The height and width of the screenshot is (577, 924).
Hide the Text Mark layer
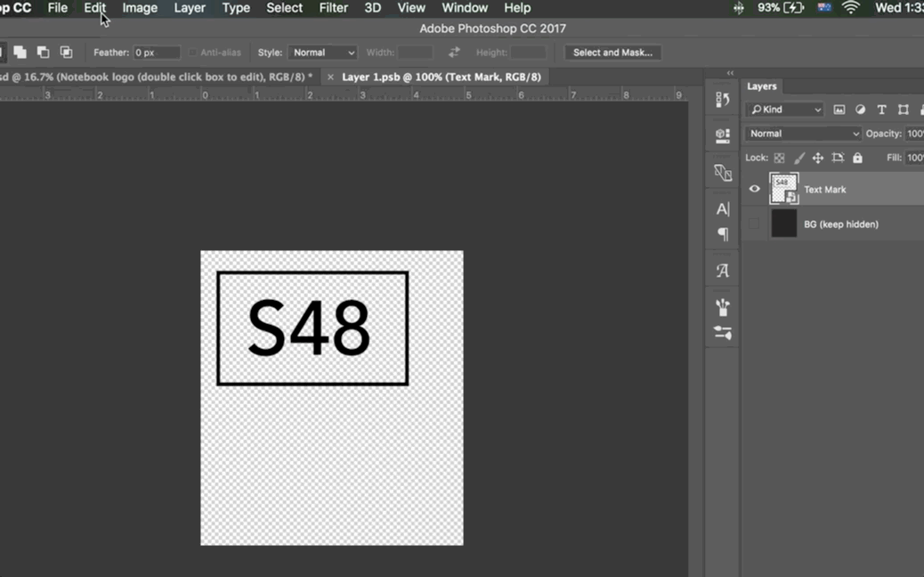click(x=754, y=189)
